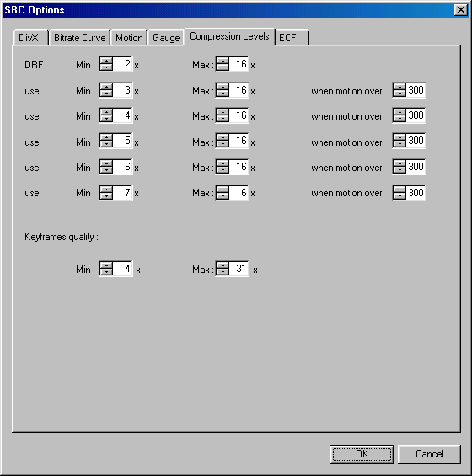Increase Max in the Min 3 row
This screenshot has width=472, height=476.
click(x=223, y=87)
